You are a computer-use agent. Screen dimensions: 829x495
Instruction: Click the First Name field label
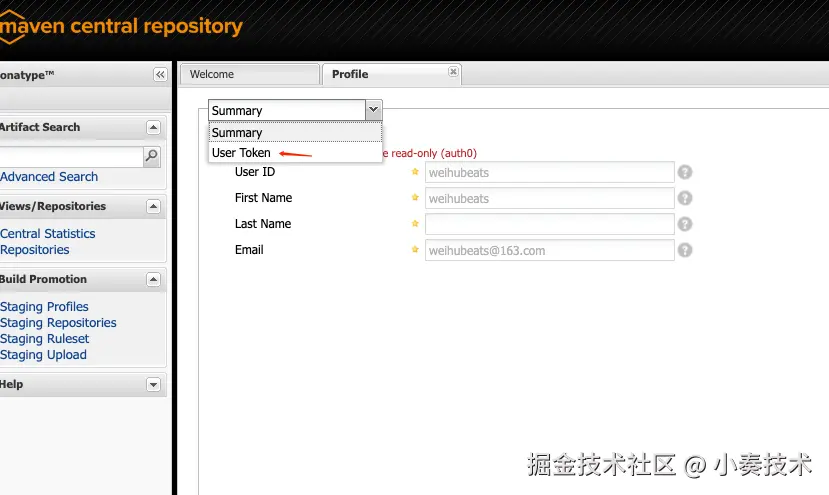tap(263, 198)
